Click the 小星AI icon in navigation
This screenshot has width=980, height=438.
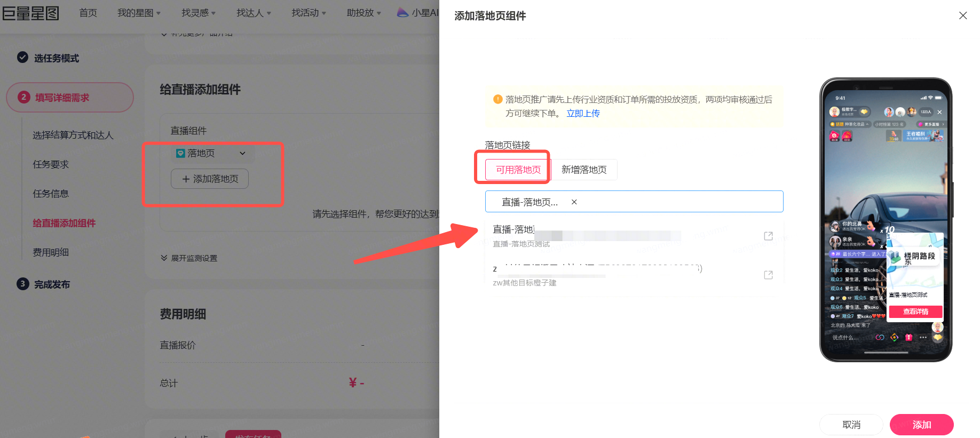pyautogui.click(x=403, y=12)
